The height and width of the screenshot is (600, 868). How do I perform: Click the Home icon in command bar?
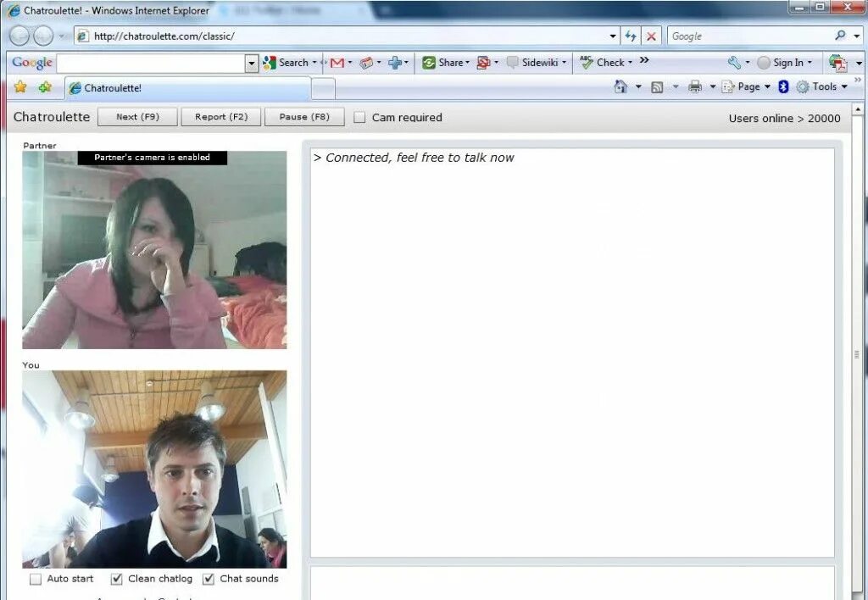620,86
